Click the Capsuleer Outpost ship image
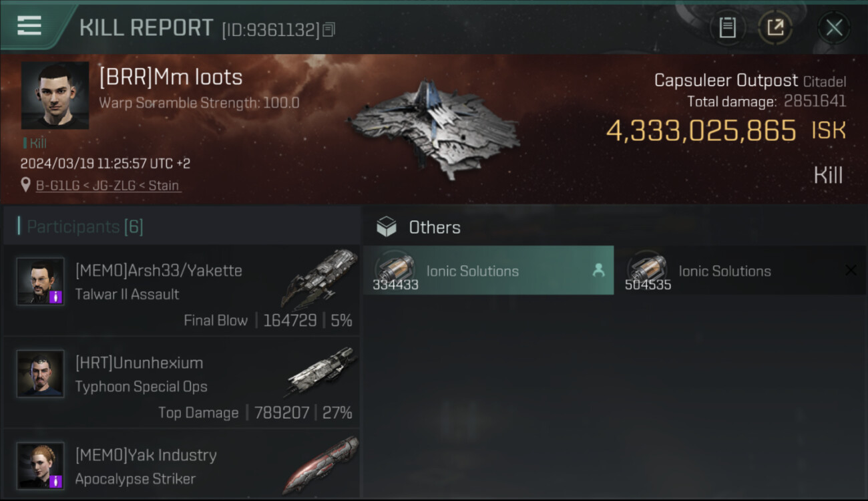868x501 pixels. click(434, 129)
